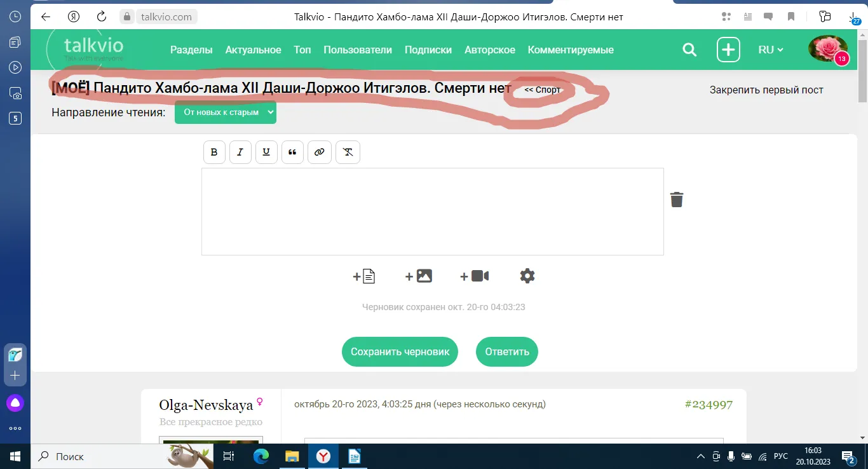
Task: Toggle italic formatting in the editor
Action: click(240, 153)
